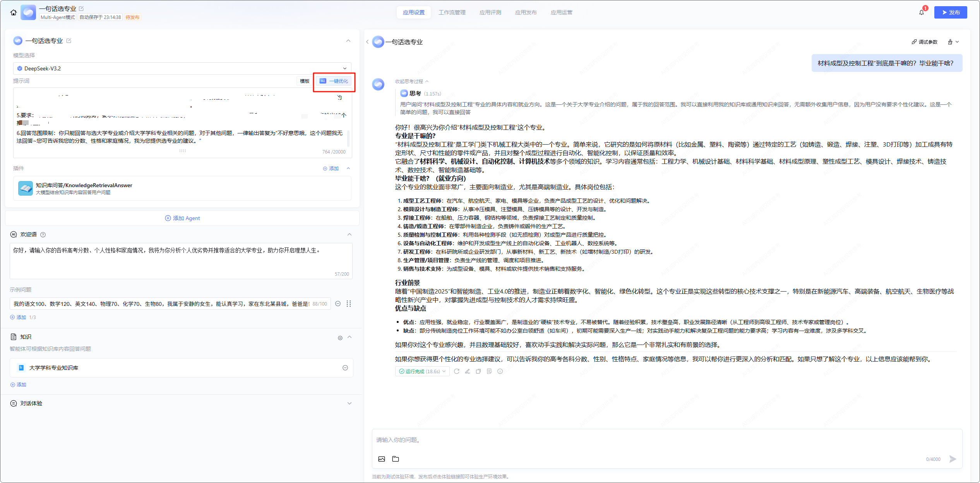The width and height of the screenshot is (980, 483).
Task: Click the regenerate response icon
Action: tap(457, 371)
